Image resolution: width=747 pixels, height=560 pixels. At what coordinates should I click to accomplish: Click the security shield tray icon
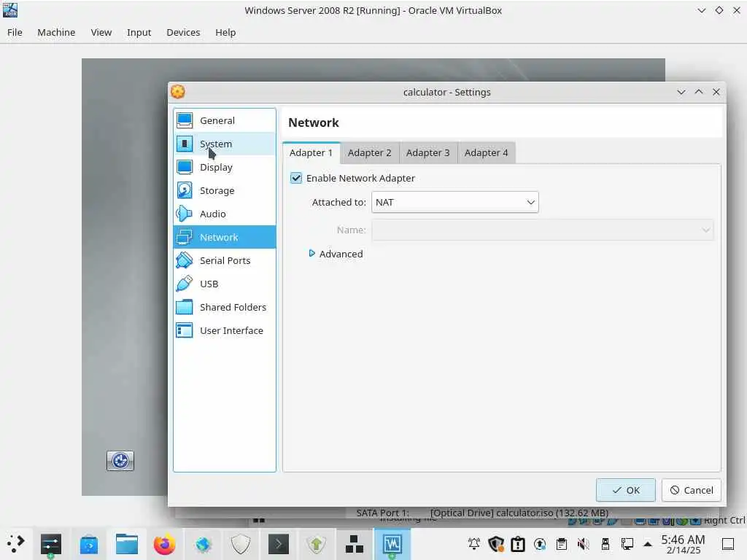[x=496, y=544]
